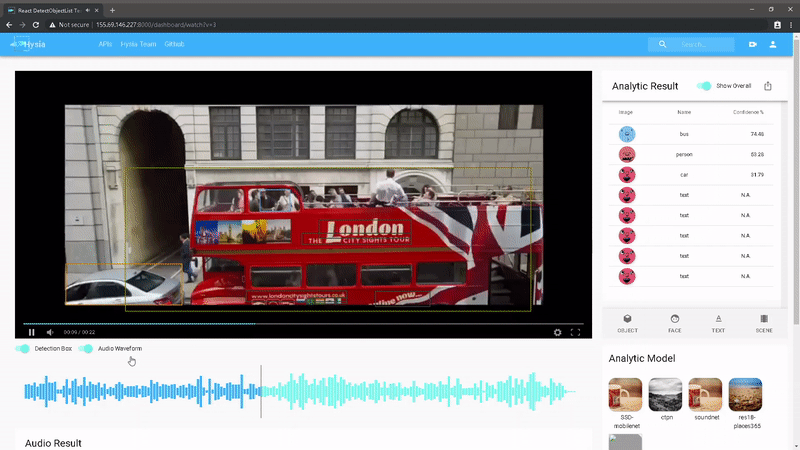Viewport: 800px width, 450px height.
Task: Select the soundnet model thumbnail
Action: click(705, 394)
